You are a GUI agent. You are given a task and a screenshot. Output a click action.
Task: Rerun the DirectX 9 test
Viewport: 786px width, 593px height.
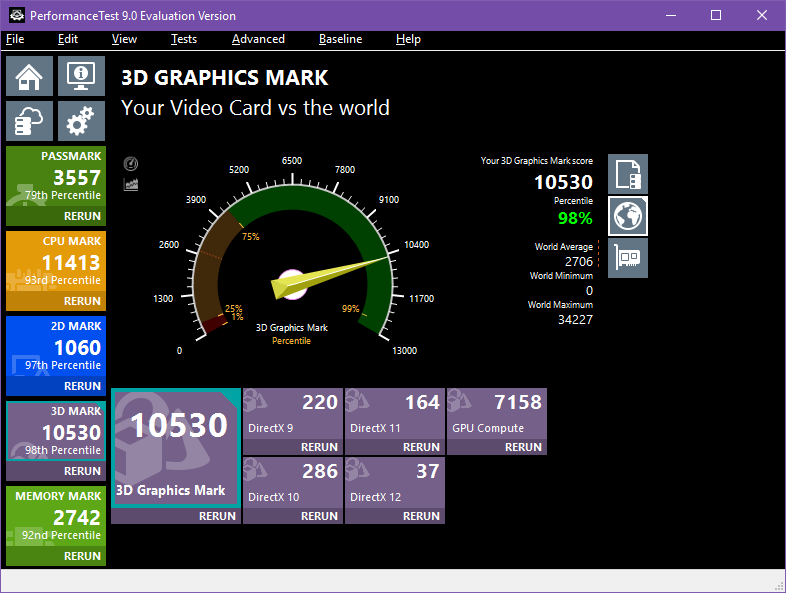(x=319, y=447)
